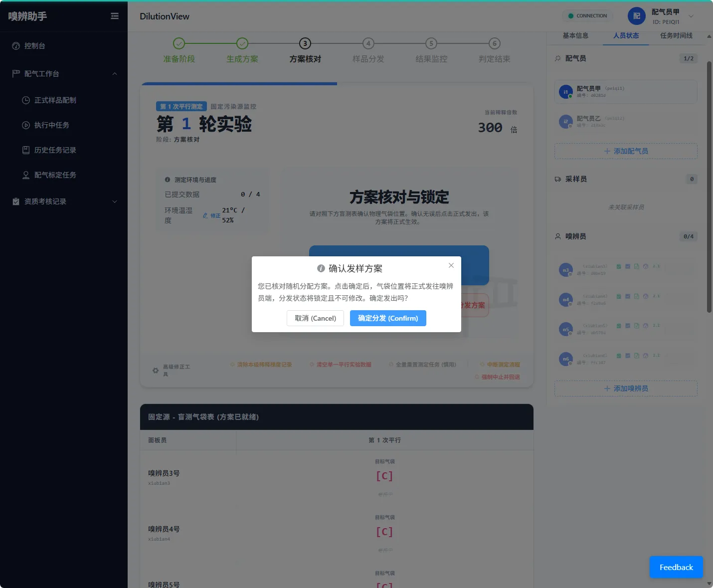Screen dimensions: 713x588
Task: Click gauge icon in xiubian3 row
Action: tap(646, 266)
